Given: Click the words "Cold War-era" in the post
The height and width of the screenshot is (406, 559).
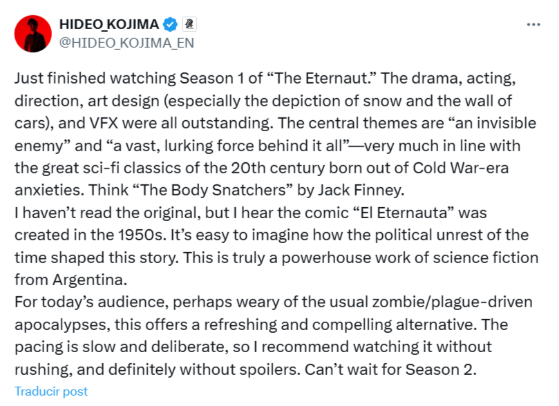Looking at the screenshot, I should 461,168.
